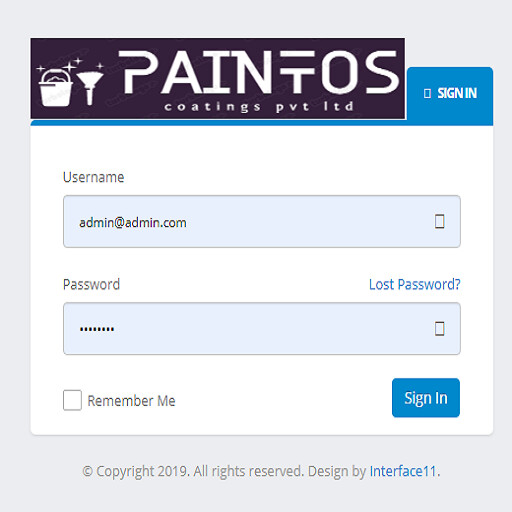Click the icon inside the Password field
This screenshot has height=512, width=512.
[440, 329]
